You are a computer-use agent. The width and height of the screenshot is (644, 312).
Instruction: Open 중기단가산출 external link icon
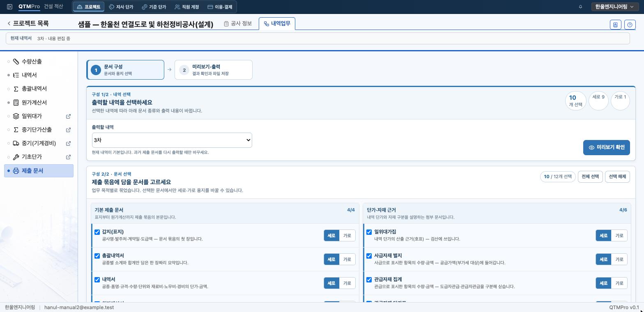(68, 130)
